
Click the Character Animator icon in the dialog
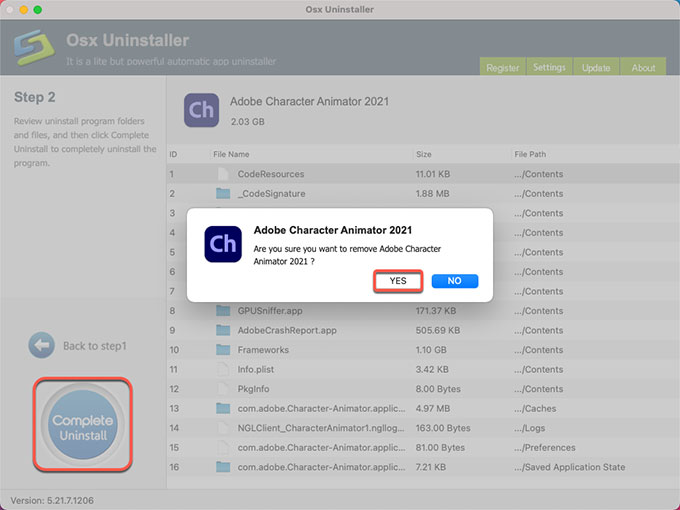tap(223, 244)
